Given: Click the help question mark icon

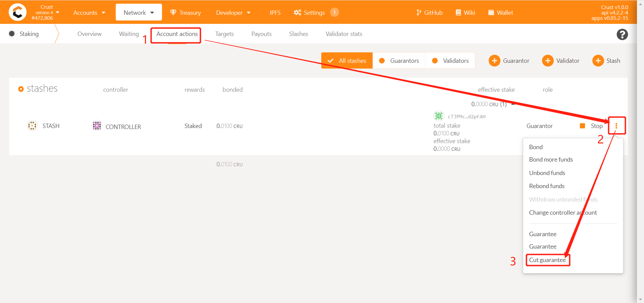Looking at the screenshot, I should click(x=622, y=34).
